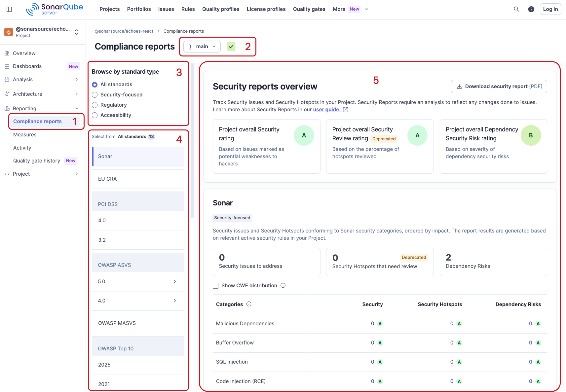Click info icon next to Show CWE distribution
Image resolution: width=566 pixels, height=392 pixels.
pyautogui.click(x=283, y=285)
